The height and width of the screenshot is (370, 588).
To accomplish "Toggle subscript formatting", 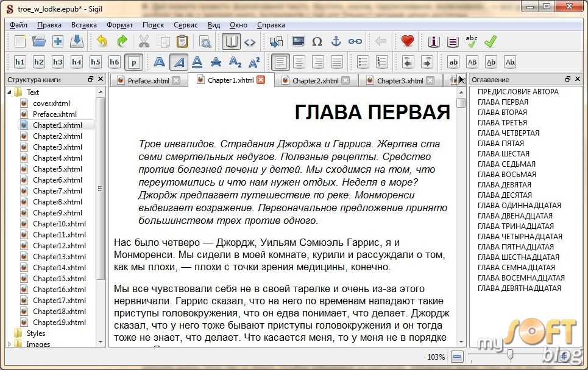I will coord(235,62).
